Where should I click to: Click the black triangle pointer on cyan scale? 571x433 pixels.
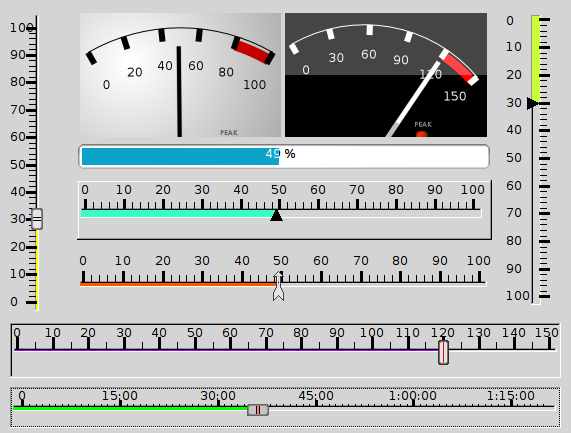(276, 215)
